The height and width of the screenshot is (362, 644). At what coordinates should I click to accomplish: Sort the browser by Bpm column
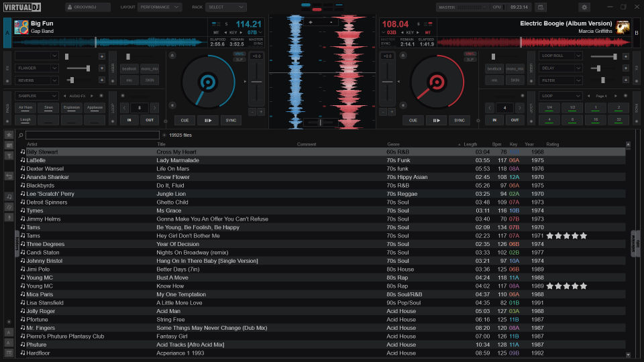(x=496, y=145)
